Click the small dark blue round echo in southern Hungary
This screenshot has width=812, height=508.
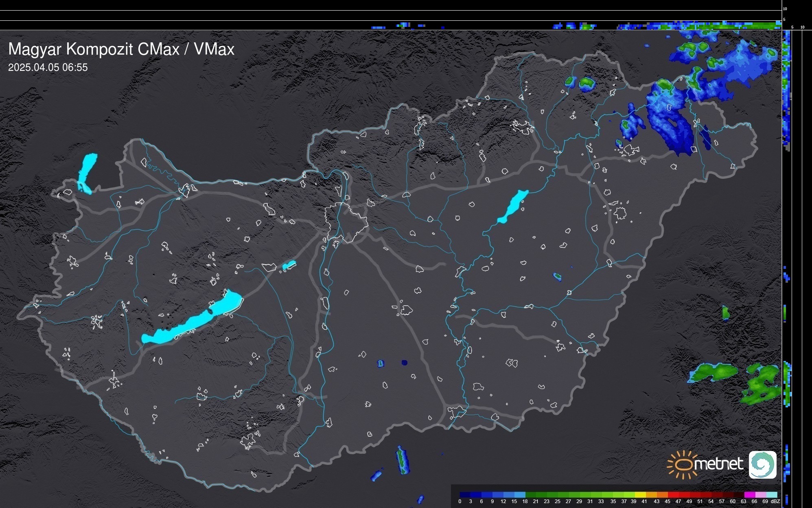(404, 363)
